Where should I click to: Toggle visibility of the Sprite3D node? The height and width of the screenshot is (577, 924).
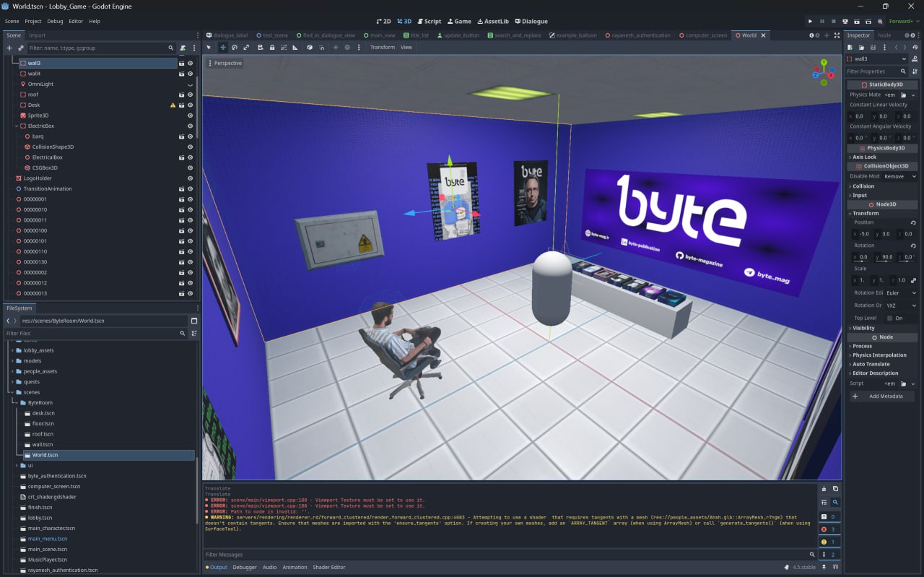click(191, 116)
